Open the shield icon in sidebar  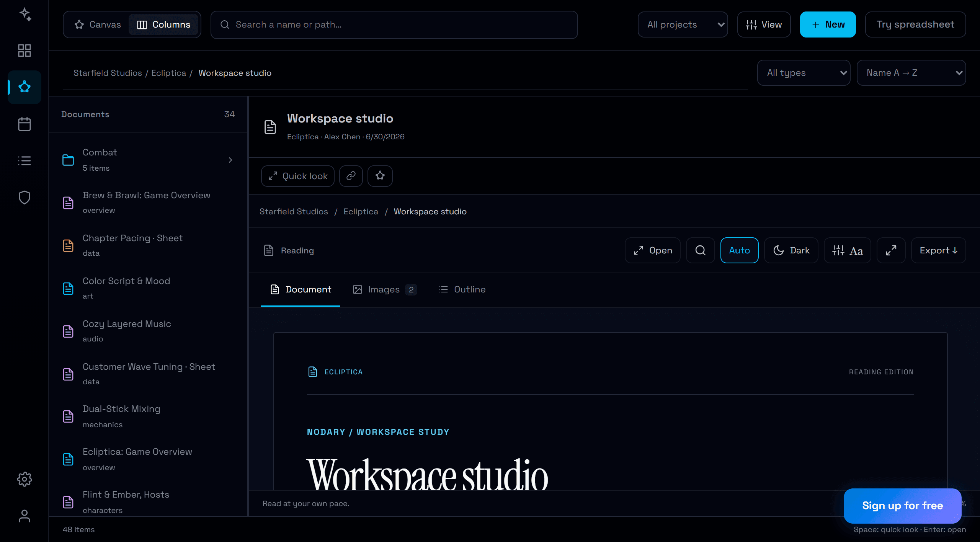tap(24, 198)
